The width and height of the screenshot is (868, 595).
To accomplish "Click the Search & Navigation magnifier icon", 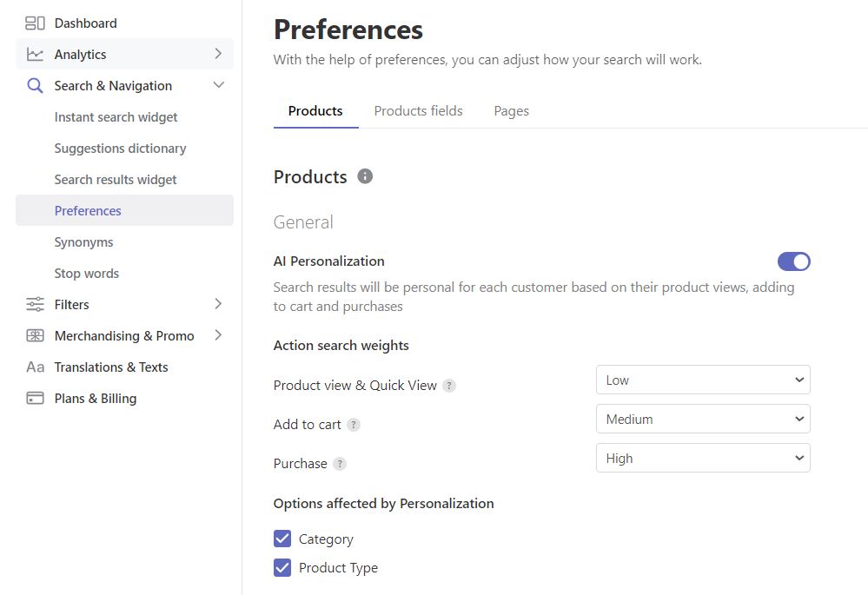I will tap(35, 86).
